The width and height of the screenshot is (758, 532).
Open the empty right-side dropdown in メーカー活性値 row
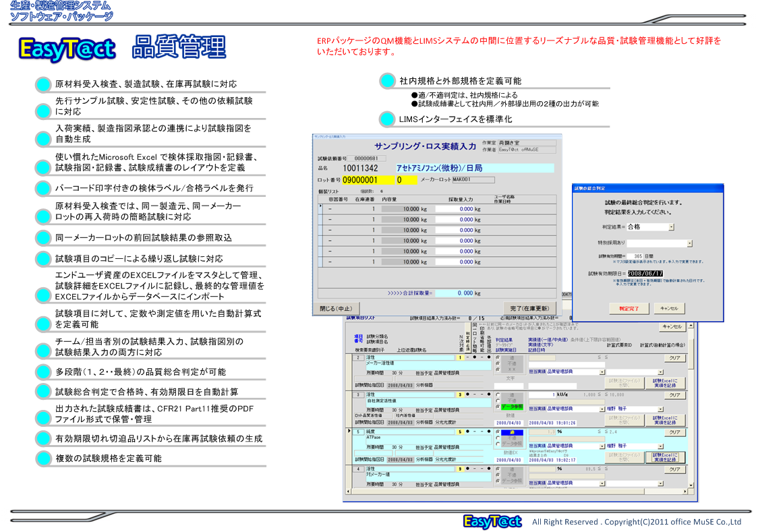pos(660,372)
